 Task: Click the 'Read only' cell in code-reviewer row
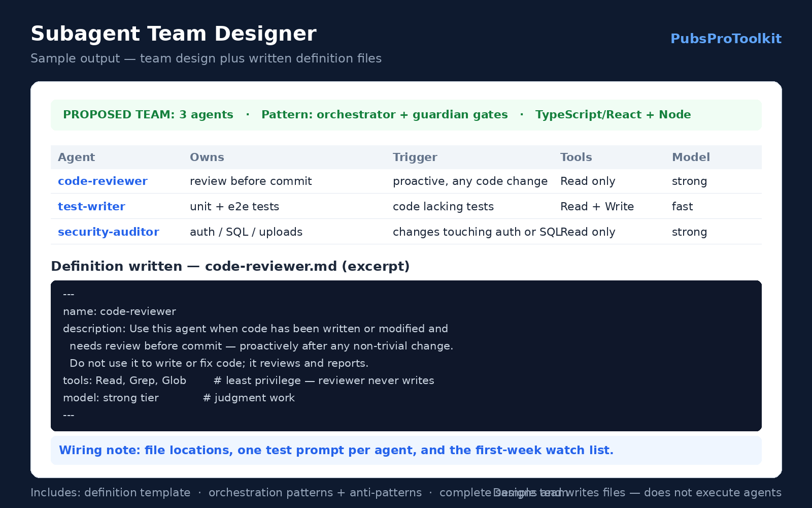[x=588, y=181]
